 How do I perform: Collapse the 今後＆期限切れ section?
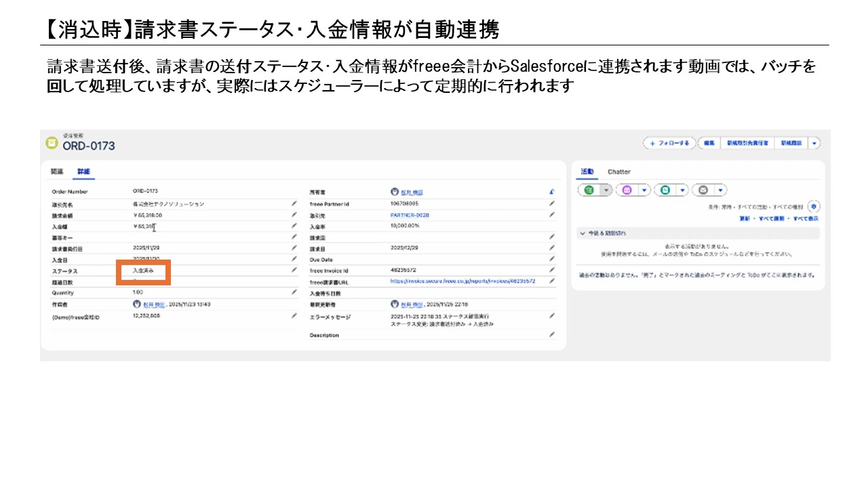pos(583,233)
